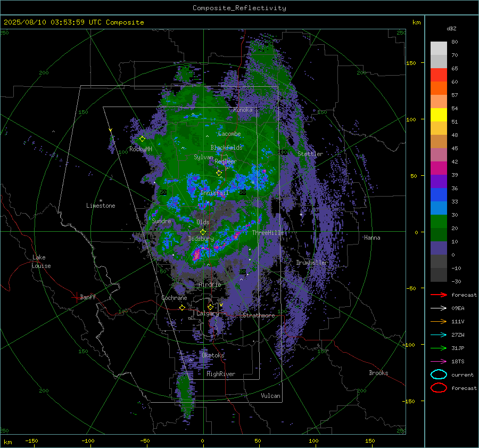Pick the magenta swatch between 42 and 39
The image size is (479, 448).
(x=439, y=168)
